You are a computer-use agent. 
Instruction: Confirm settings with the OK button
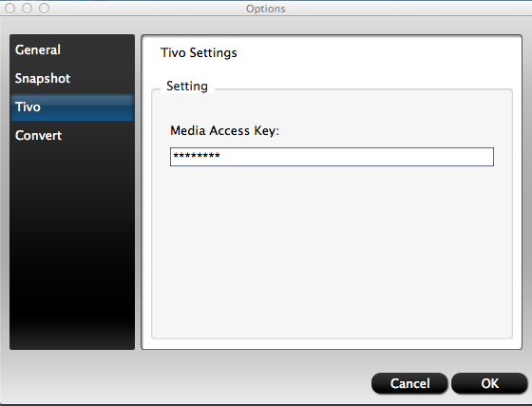pyautogui.click(x=489, y=383)
